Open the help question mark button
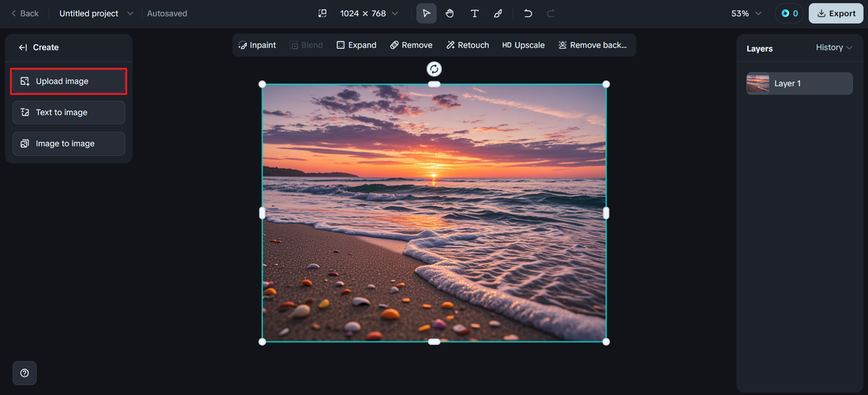The width and height of the screenshot is (868, 395). tap(24, 373)
